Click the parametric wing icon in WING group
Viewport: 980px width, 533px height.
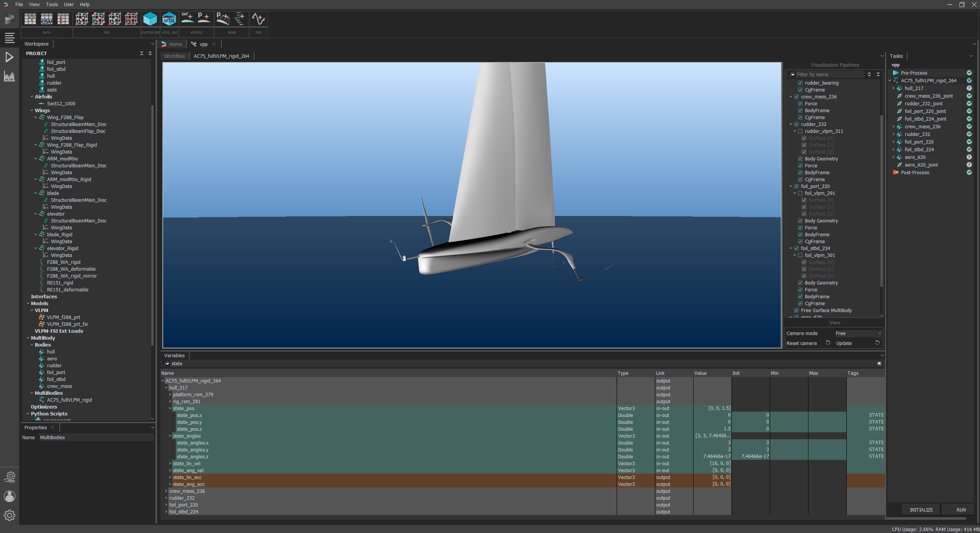click(x=223, y=19)
